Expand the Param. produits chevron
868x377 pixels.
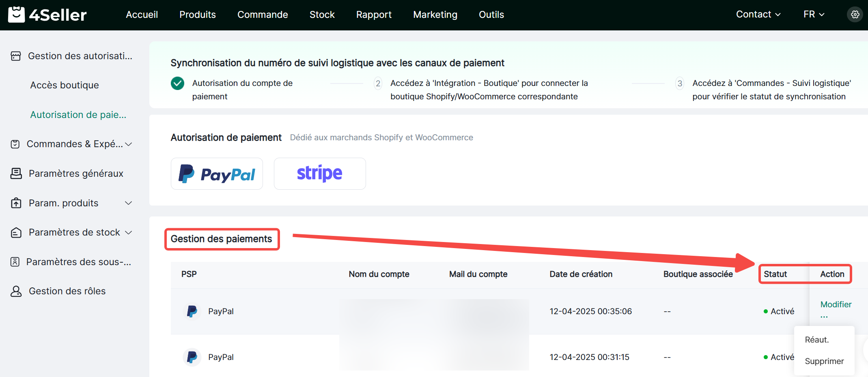coord(129,203)
